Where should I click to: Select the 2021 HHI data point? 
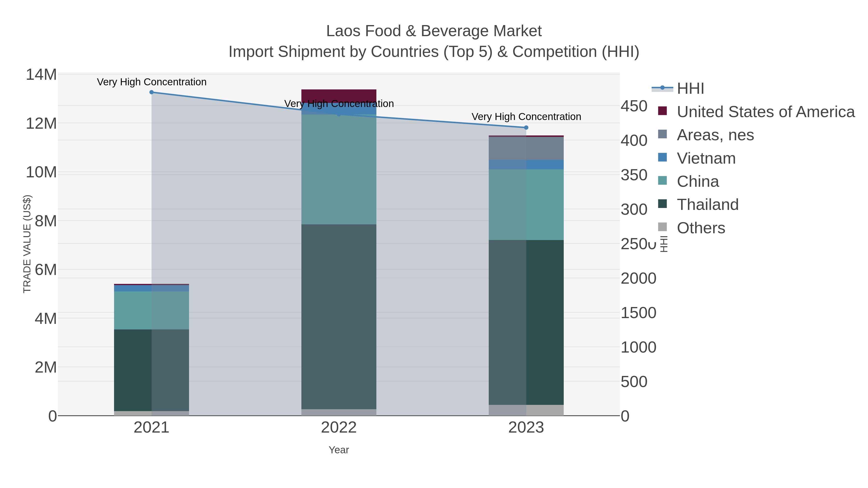point(152,92)
